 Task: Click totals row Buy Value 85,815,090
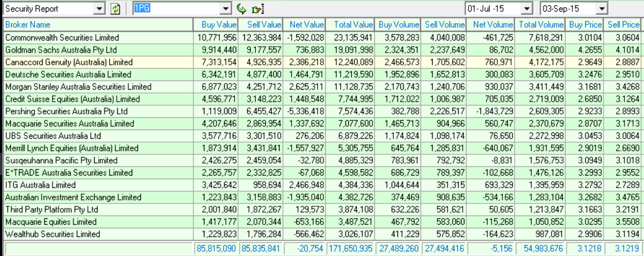pyautogui.click(x=215, y=248)
